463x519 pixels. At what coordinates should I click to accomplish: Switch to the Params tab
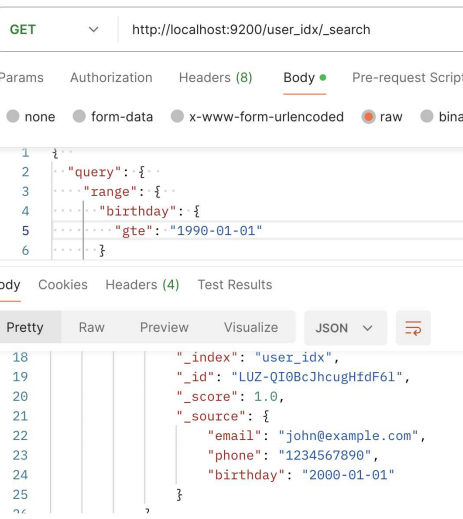(21, 78)
